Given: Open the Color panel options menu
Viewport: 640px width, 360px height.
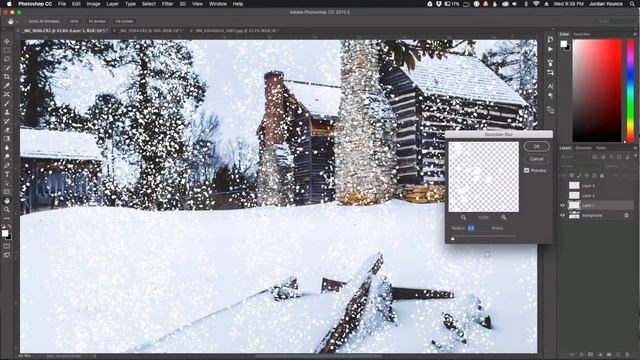Looking at the screenshot, I should tap(635, 34).
